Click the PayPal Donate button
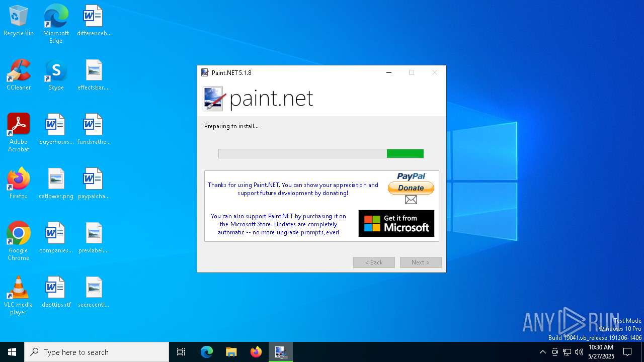The image size is (644, 362). 411,188
